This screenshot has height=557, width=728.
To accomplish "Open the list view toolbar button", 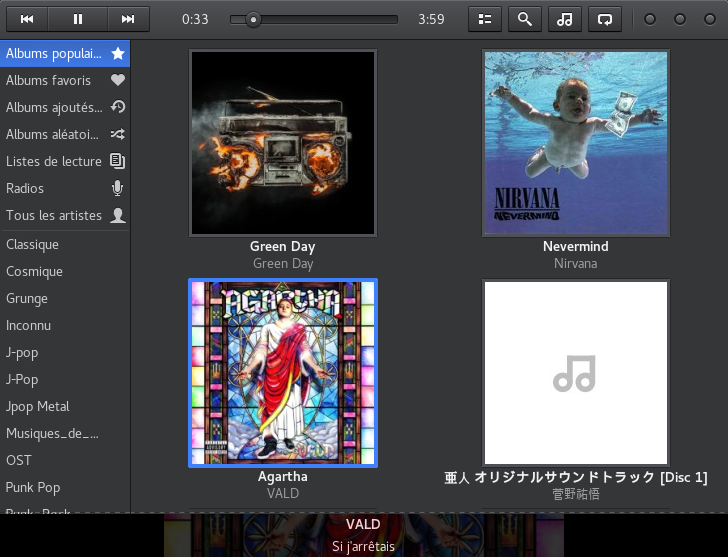I will (485, 19).
